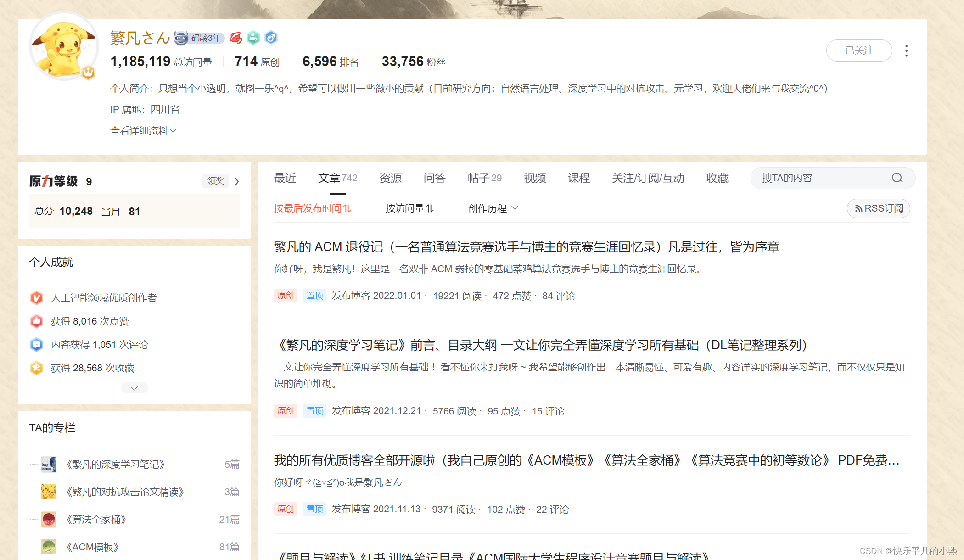Open the three-dot more options menu

[906, 50]
